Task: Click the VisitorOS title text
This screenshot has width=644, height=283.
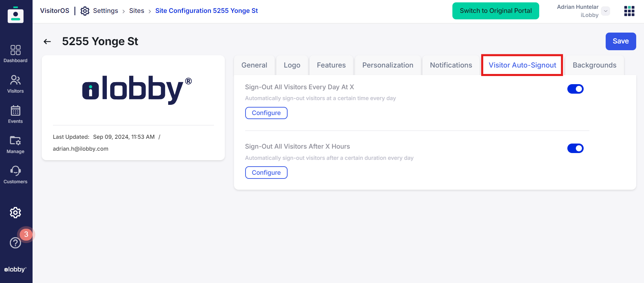Action: click(x=55, y=11)
